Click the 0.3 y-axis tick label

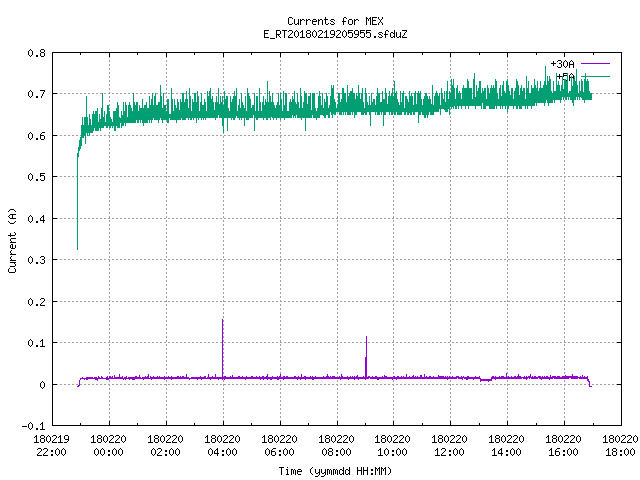(x=37, y=260)
